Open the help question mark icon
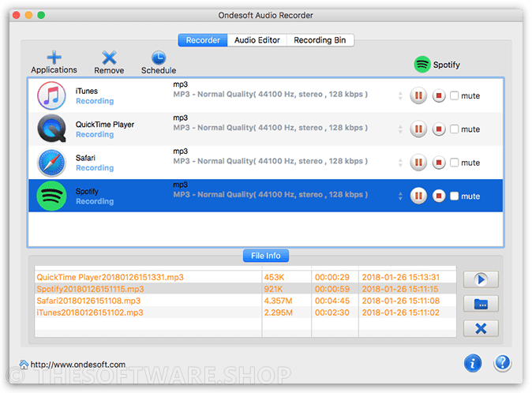 503,363
